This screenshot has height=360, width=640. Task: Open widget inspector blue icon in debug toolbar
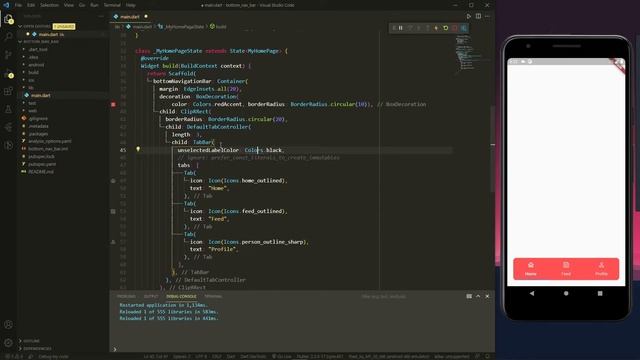(x=464, y=28)
